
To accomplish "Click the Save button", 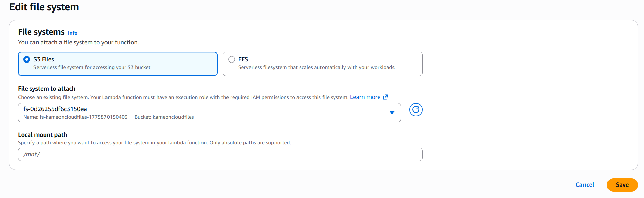I will tap(622, 185).
